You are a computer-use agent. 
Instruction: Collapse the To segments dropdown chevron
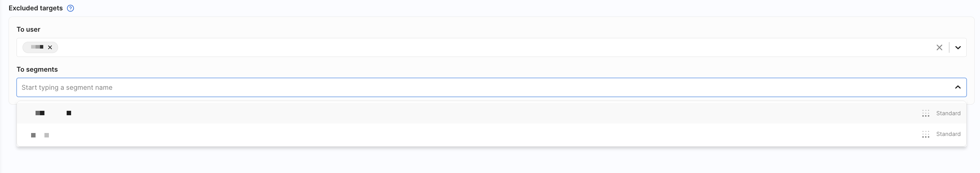click(957, 87)
